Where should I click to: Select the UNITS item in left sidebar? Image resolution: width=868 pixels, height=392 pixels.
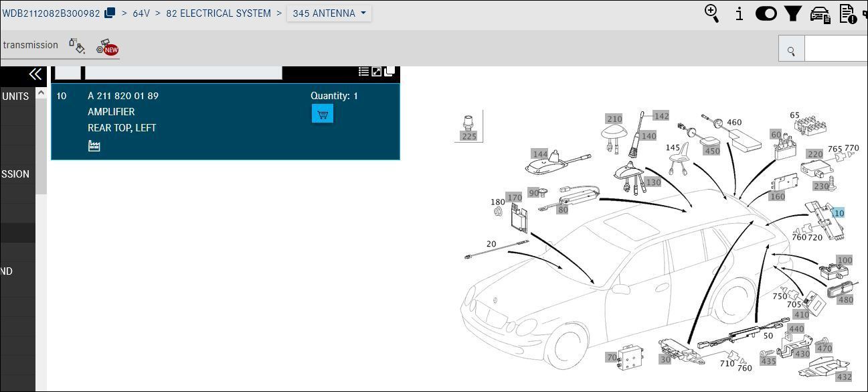click(15, 96)
